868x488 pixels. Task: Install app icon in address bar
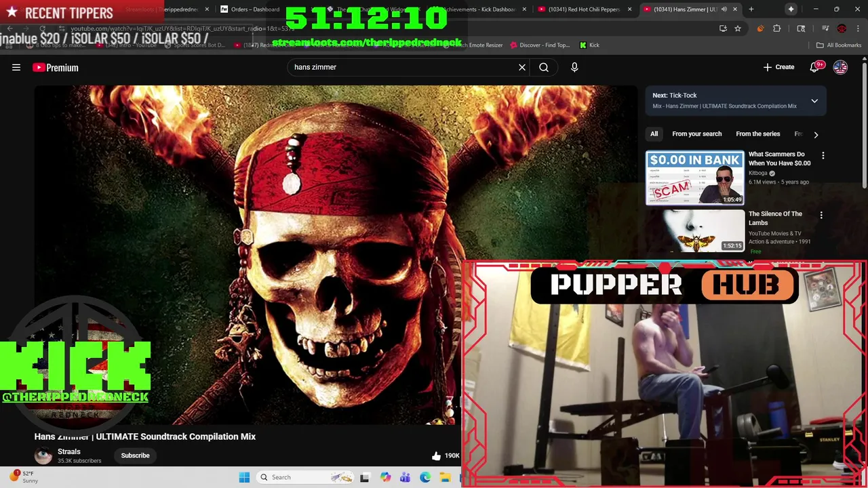click(x=723, y=28)
